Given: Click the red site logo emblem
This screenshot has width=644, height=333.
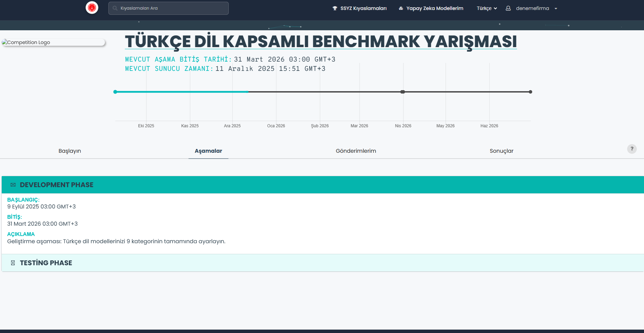Looking at the screenshot, I should click(92, 8).
